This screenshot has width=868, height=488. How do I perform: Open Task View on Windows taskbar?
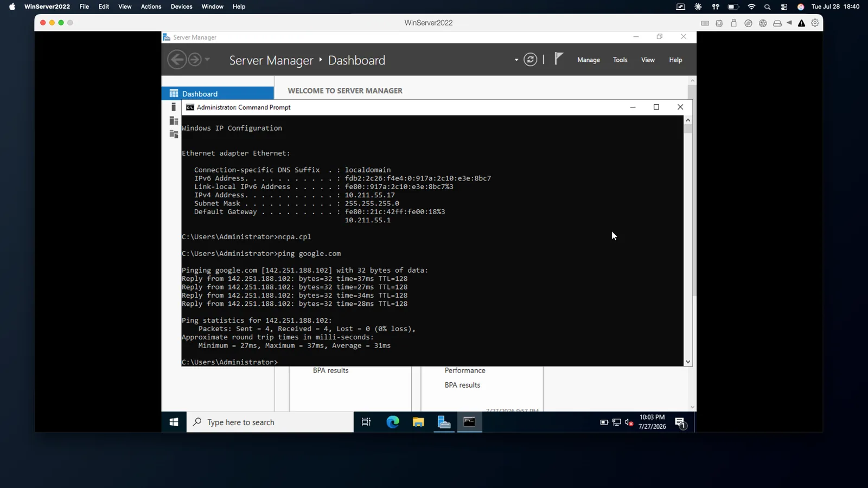point(366,422)
